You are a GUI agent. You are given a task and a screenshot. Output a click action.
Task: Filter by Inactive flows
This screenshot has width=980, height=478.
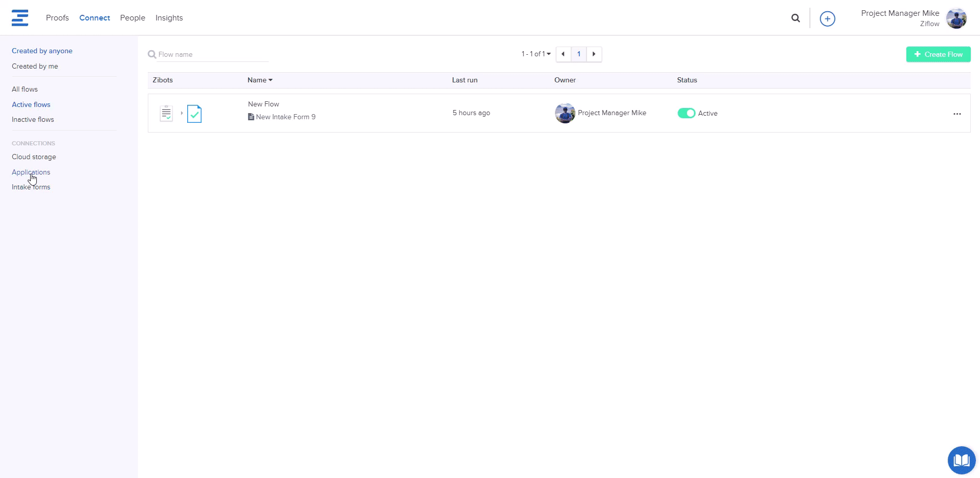[33, 119]
